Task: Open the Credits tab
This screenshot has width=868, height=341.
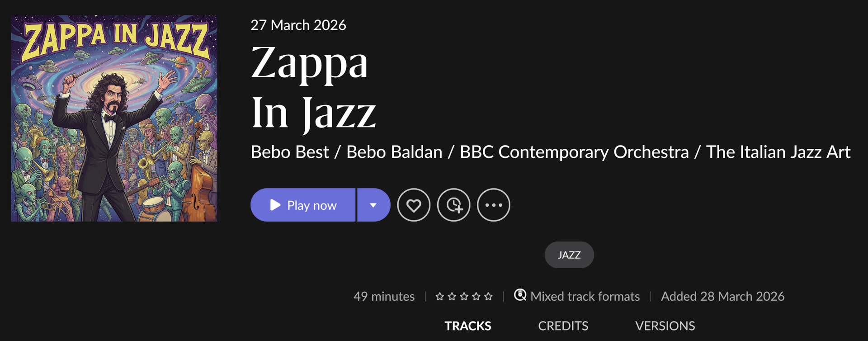Action: point(563,326)
